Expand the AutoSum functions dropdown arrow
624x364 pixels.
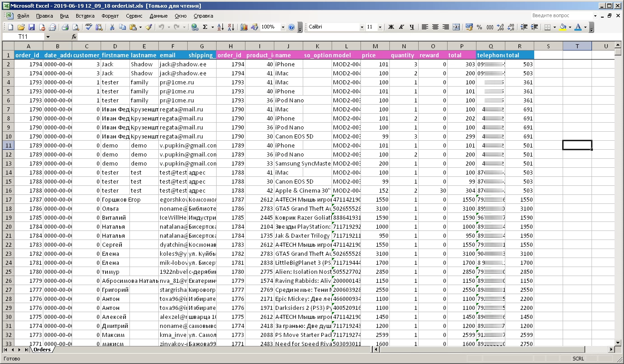[213, 27]
